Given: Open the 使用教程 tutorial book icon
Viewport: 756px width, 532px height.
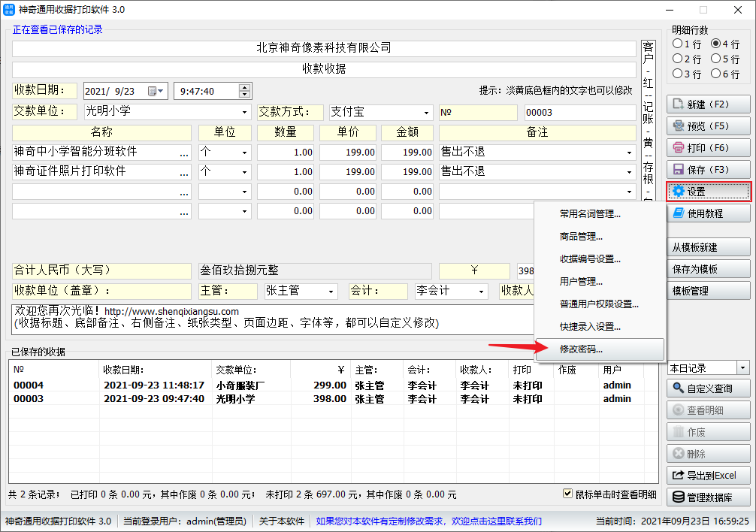Looking at the screenshot, I should (x=679, y=213).
